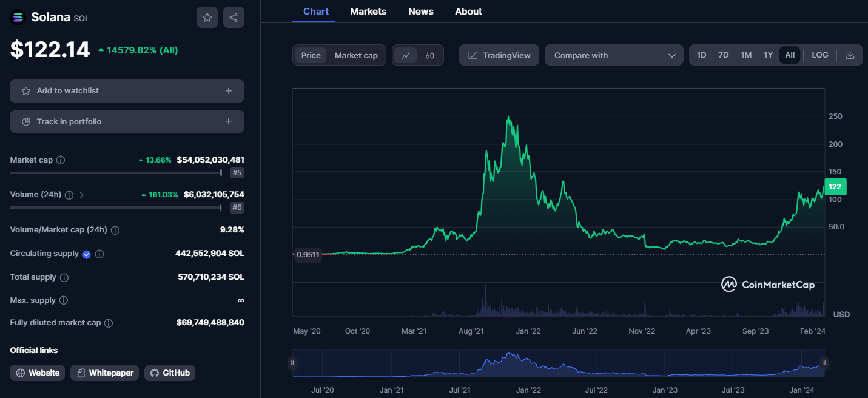Click the download chart icon
868x398 pixels.
(850, 55)
